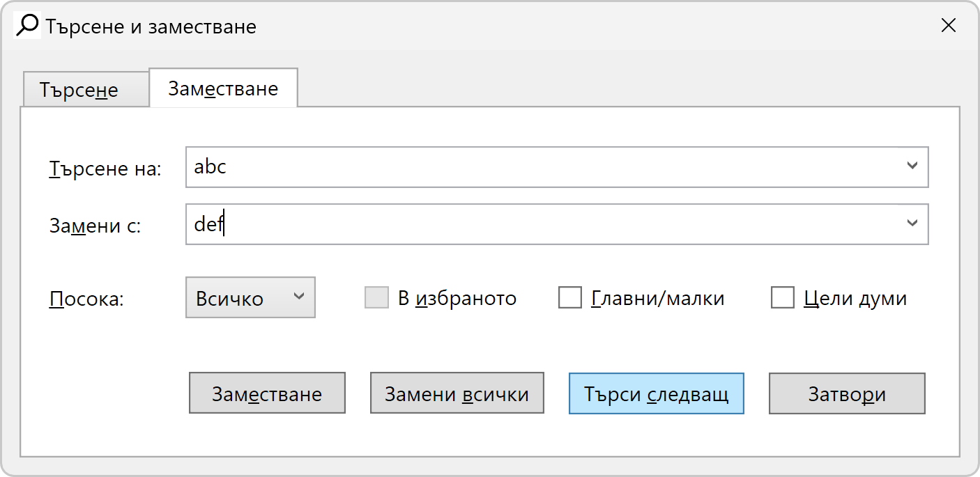Click the Заместване button

267,393
